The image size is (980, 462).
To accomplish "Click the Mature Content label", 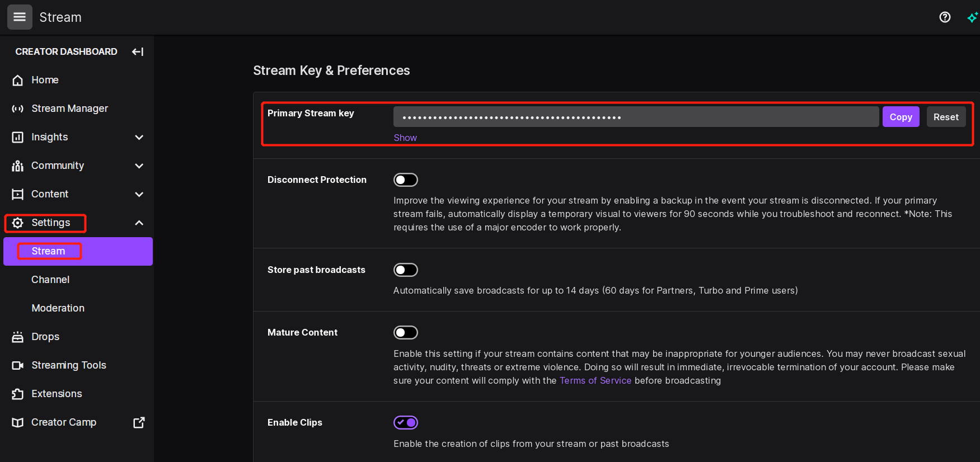I will tap(302, 332).
